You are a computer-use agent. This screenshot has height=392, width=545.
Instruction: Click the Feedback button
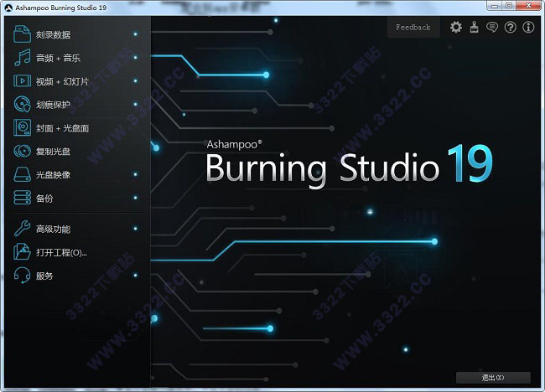pyautogui.click(x=413, y=27)
